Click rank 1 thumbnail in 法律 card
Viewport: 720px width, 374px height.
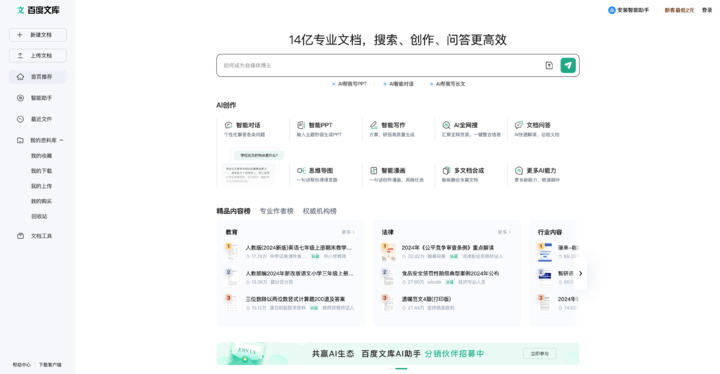(x=388, y=252)
